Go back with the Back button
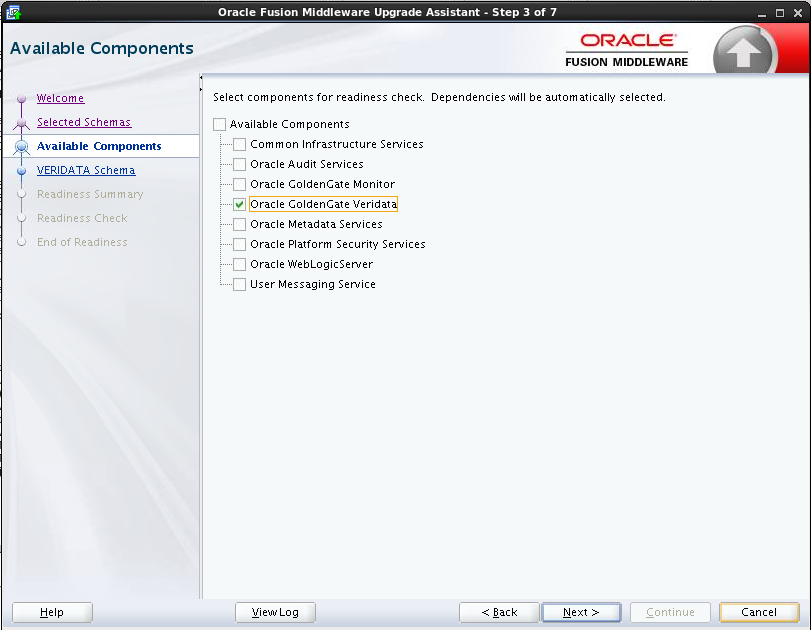The width and height of the screenshot is (811, 630). (499, 612)
